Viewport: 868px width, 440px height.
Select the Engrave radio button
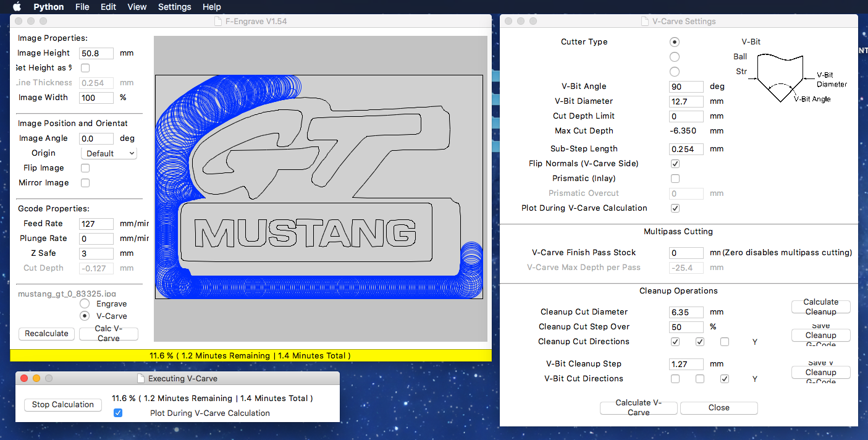(85, 304)
